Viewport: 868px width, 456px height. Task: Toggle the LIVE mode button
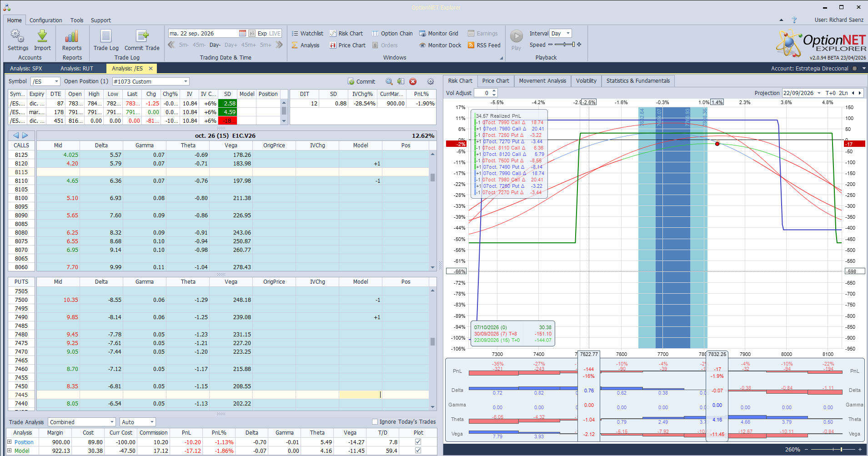[275, 33]
